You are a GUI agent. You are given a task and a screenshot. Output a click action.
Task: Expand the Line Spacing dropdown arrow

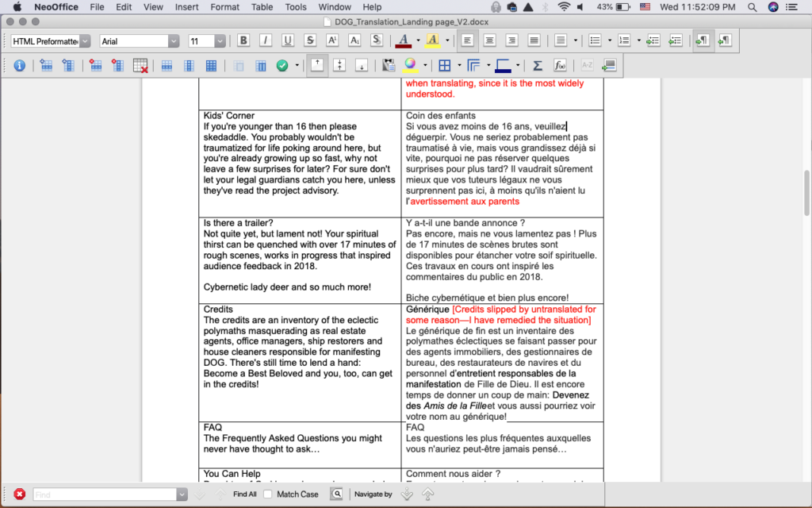(x=576, y=40)
